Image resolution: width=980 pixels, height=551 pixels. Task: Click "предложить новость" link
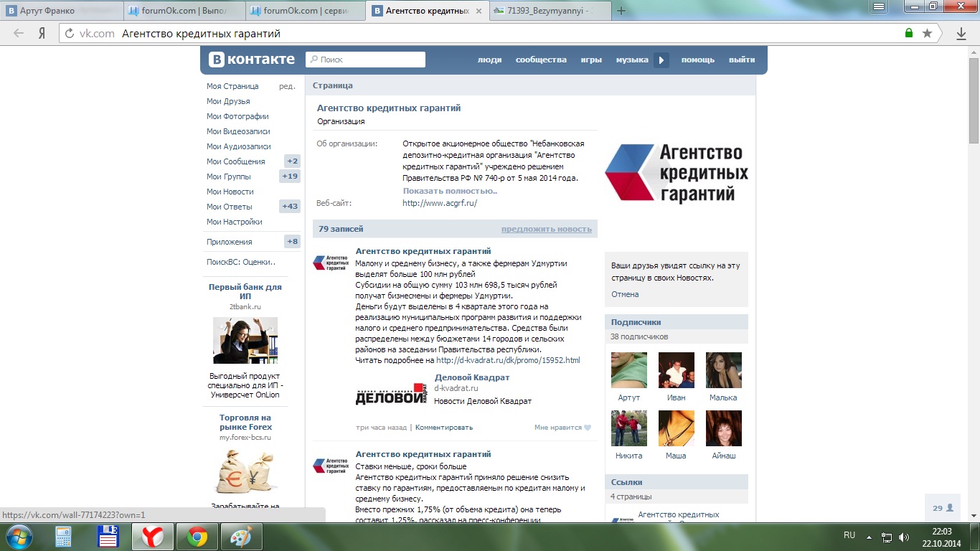point(547,229)
